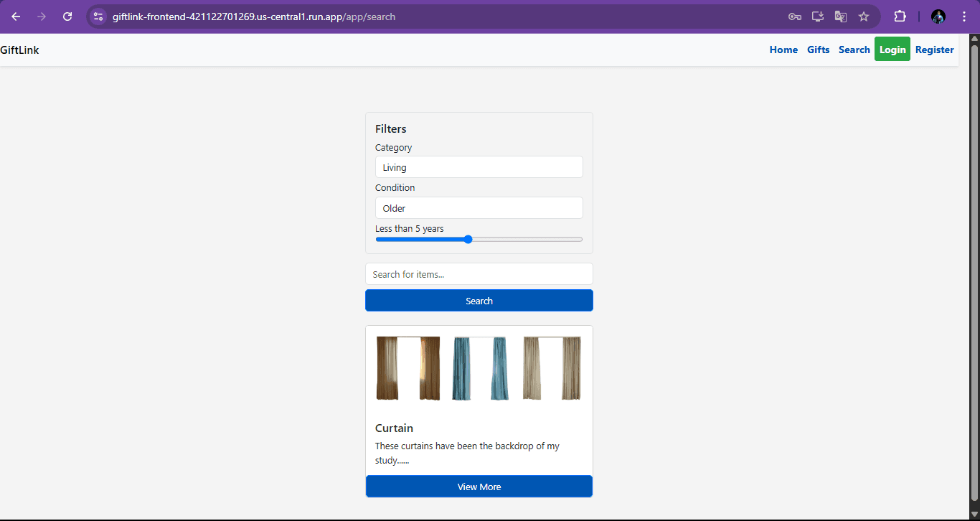The image size is (980, 521).
Task: Expand the Category dropdown showing Living
Action: pos(479,167)
